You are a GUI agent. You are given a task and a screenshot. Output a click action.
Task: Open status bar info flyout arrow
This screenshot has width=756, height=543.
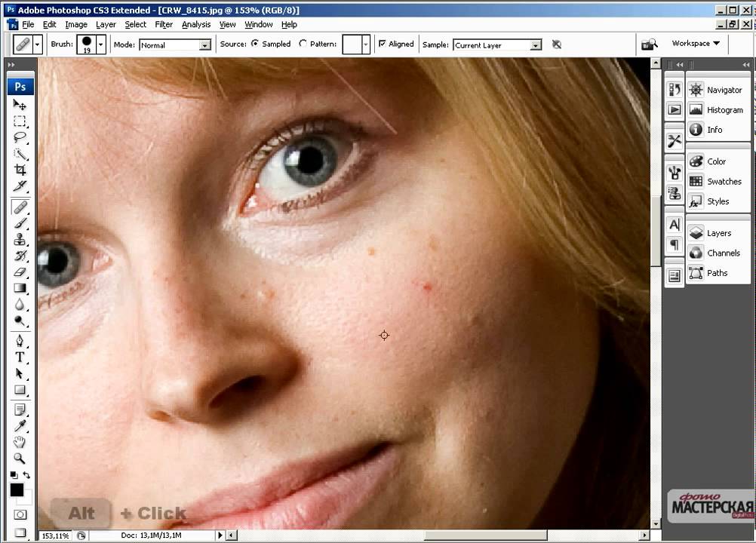pyautogui.click(x=220, y=535)
